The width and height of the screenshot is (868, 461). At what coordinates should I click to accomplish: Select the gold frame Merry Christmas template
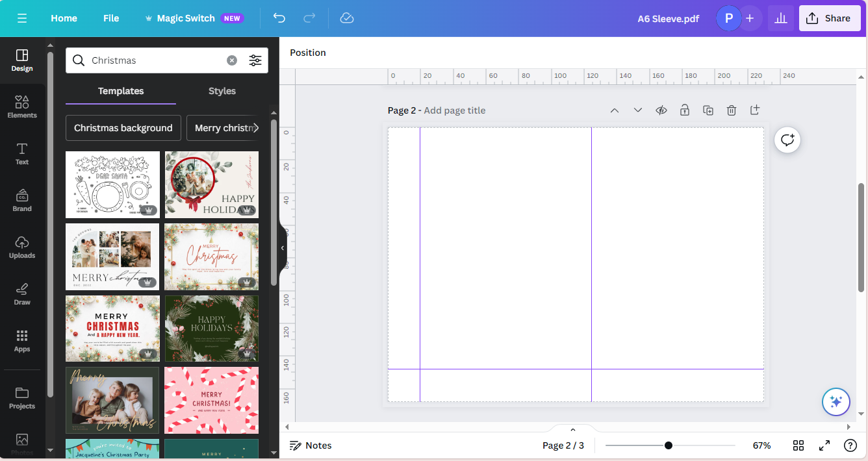pyautogui.click(x=212, y=256)
